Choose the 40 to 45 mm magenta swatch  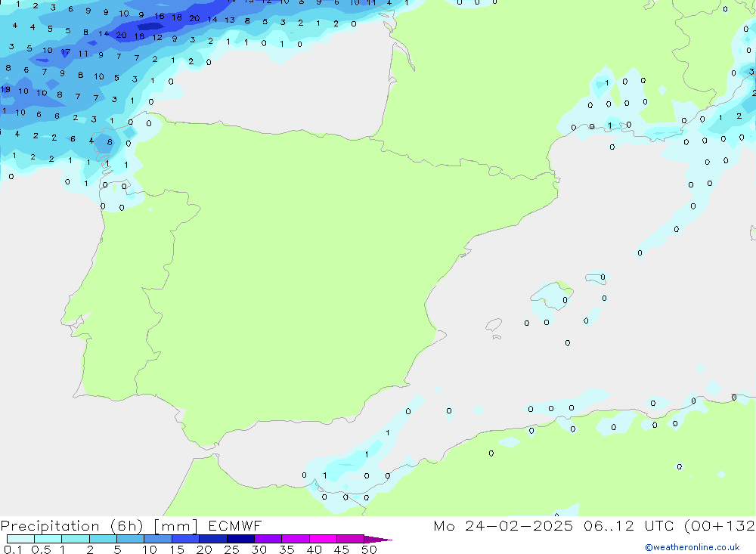click(x=323, y=539)
